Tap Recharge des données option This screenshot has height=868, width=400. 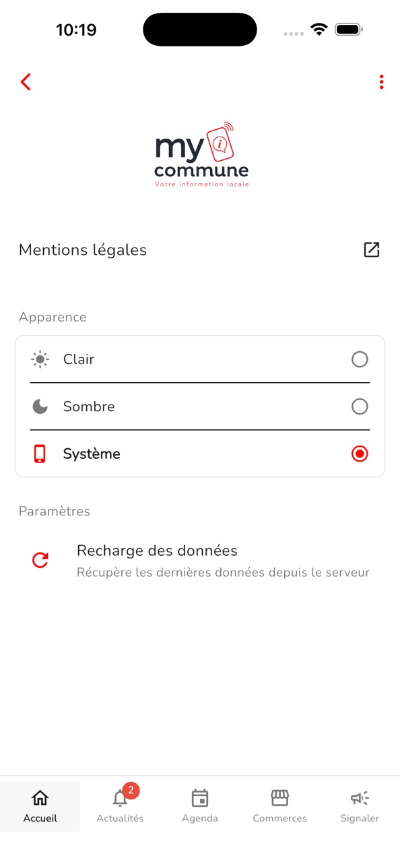200,560
